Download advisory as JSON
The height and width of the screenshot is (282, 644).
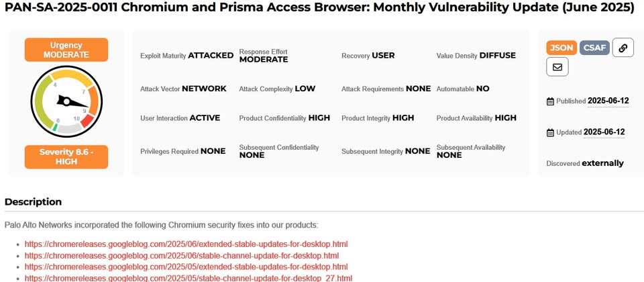point(561,48)
